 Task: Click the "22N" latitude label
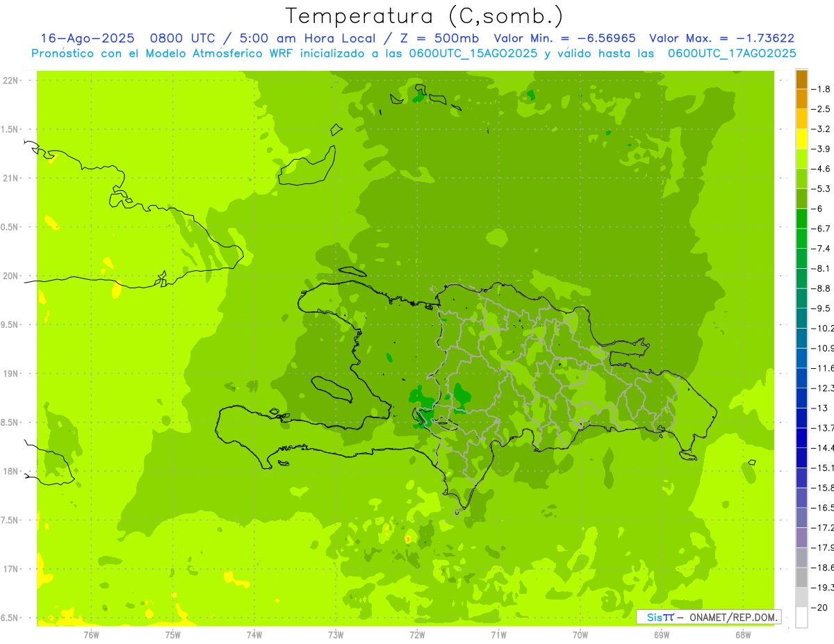[10, 81]
